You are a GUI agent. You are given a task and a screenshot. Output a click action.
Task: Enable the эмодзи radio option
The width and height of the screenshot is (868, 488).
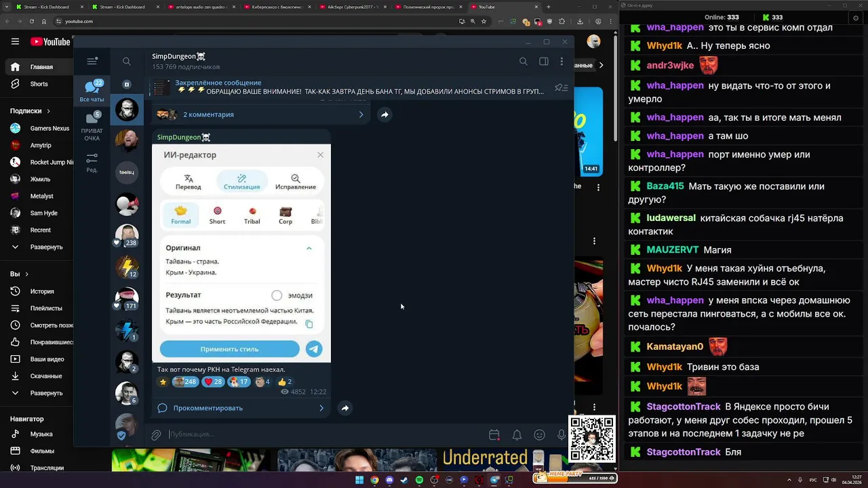click(x=277, y=295)
